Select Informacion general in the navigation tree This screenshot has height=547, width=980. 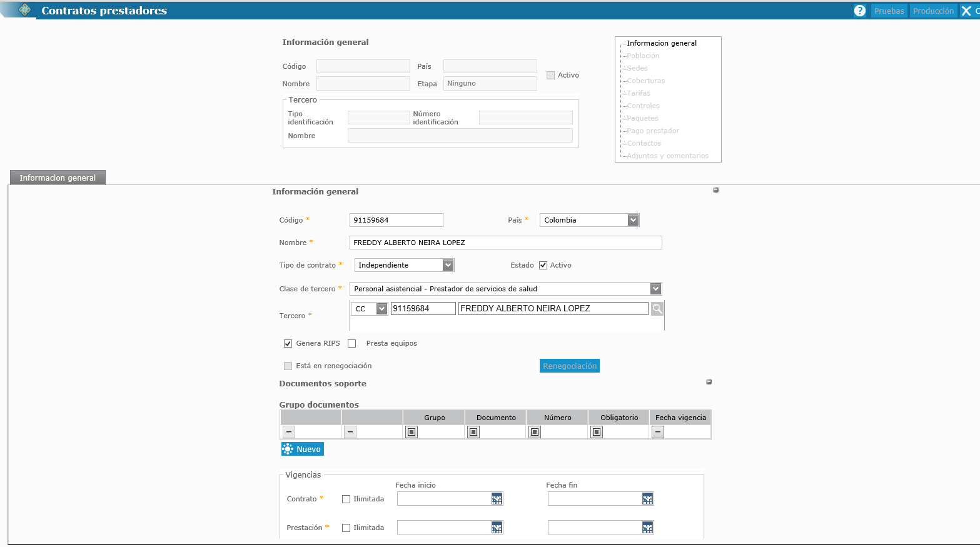(662, 43)
